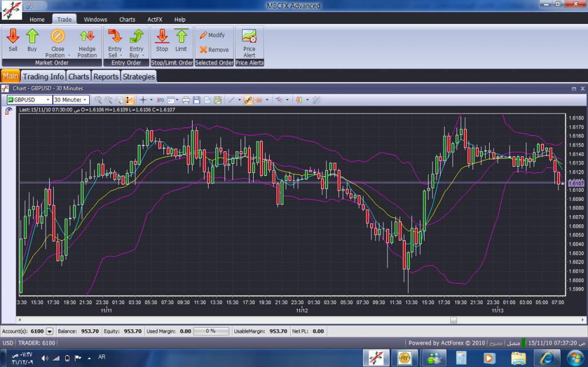Open Windows Media Player from taskbar
Screen dimensions: 588x367
(489, 358)
